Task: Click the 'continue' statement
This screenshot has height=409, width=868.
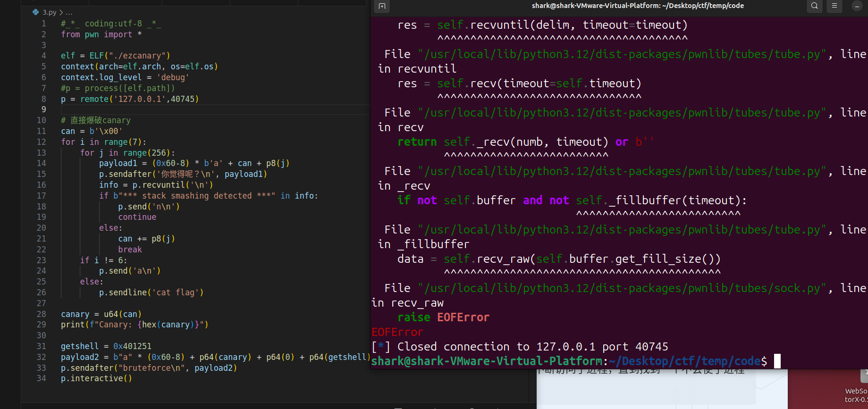Action: pos(137,217)
